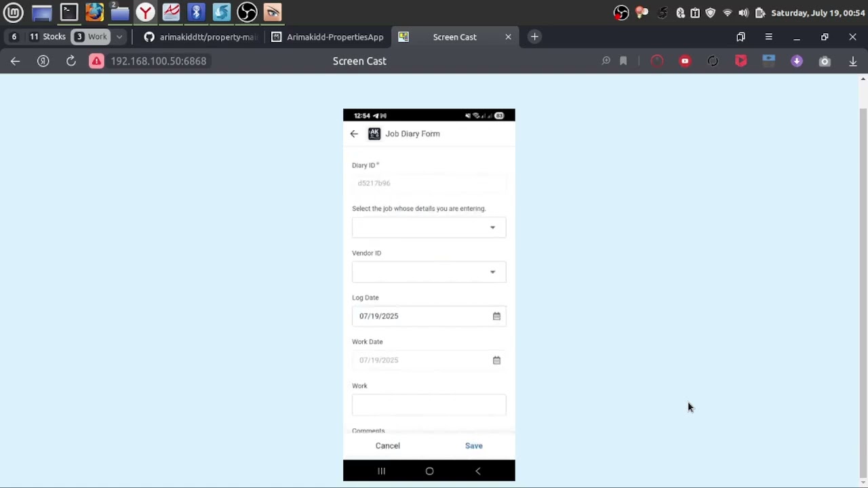Screen dimensions: 868x488
Task: Open the volume tray icon
Action: [744, 13]
